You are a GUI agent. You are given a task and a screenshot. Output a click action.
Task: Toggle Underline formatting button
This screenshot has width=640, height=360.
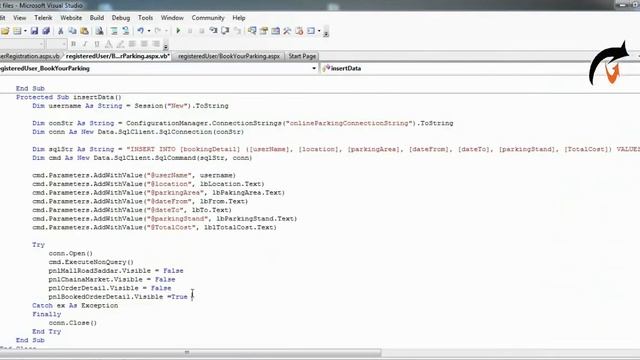(97, 44)
